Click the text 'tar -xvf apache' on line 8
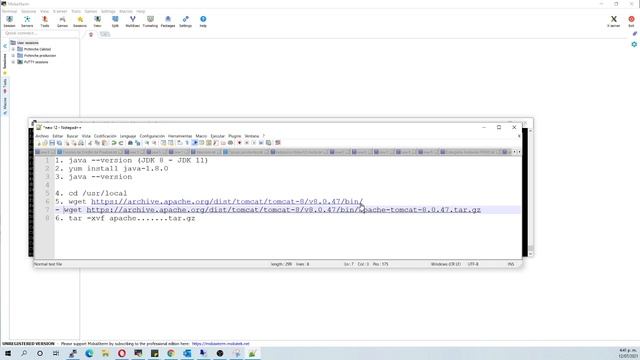Image resolution: width=640 pixels, height=360 pixels. click(102, 218)
